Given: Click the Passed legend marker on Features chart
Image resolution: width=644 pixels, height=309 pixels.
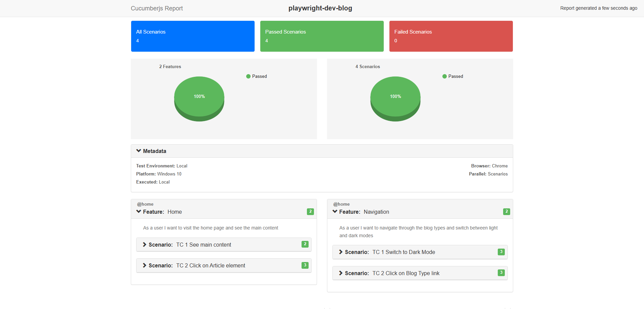Looking at the screenshot, I should click(x=248, y=76).
